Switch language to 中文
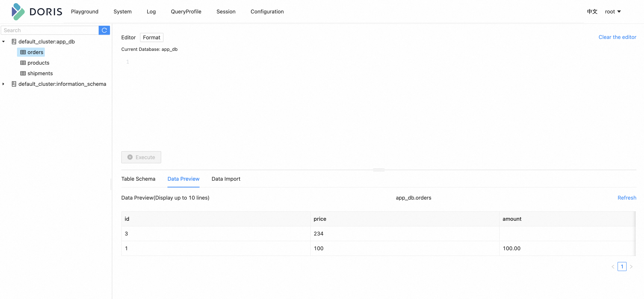Image resolution: width=644 pixels, height=299 pixels. pyautogui.click(x=592, y=12)
